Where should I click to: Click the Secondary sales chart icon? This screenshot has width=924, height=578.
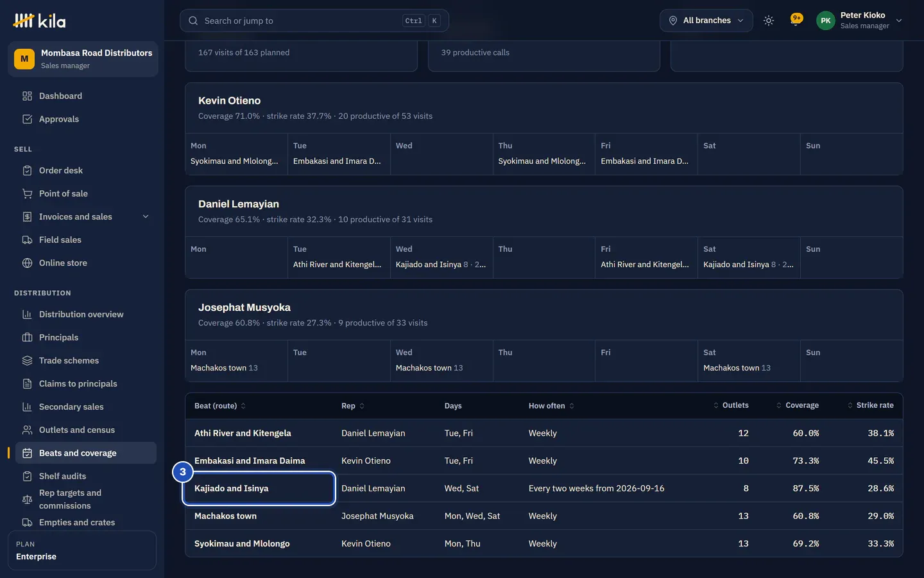point(27,407)
